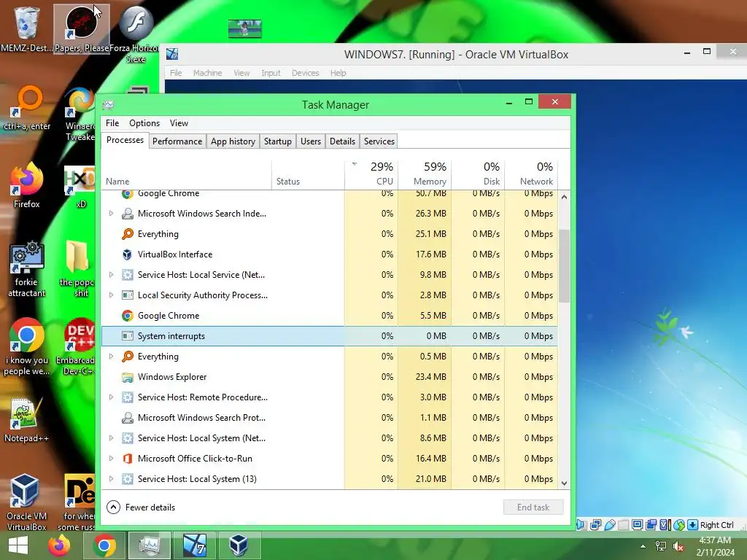Image resolution: width=747 pixels, height=560 pixels.
Task: Open Machine menu in VirtualBox window
Action: click(x=207, y=73)
